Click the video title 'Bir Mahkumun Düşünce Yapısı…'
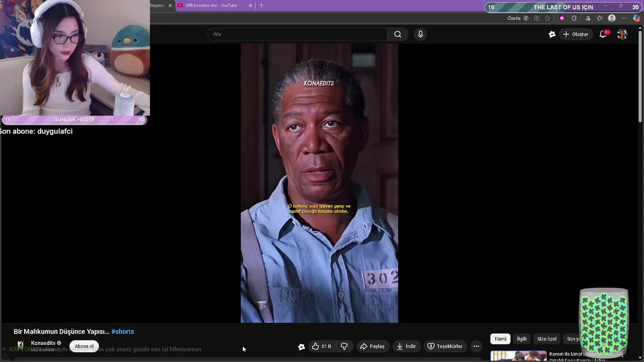The height and width of the screenshot is (362, 644). 61,332
